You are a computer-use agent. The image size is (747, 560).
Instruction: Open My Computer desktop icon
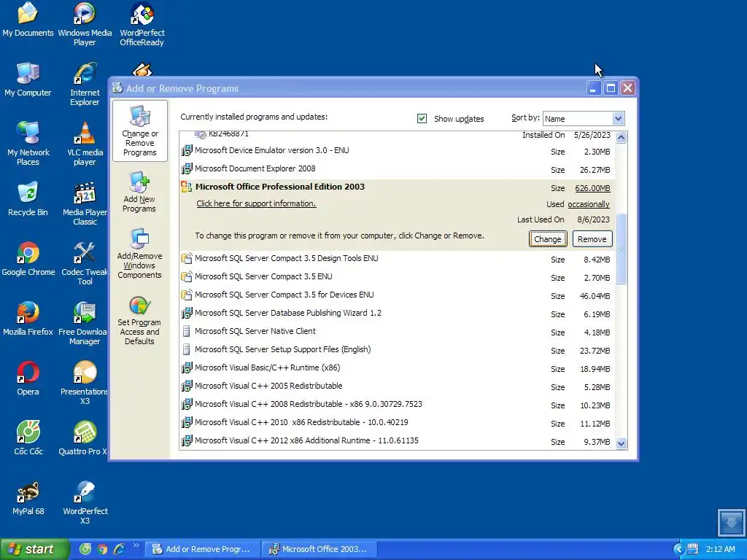point(28,80)
